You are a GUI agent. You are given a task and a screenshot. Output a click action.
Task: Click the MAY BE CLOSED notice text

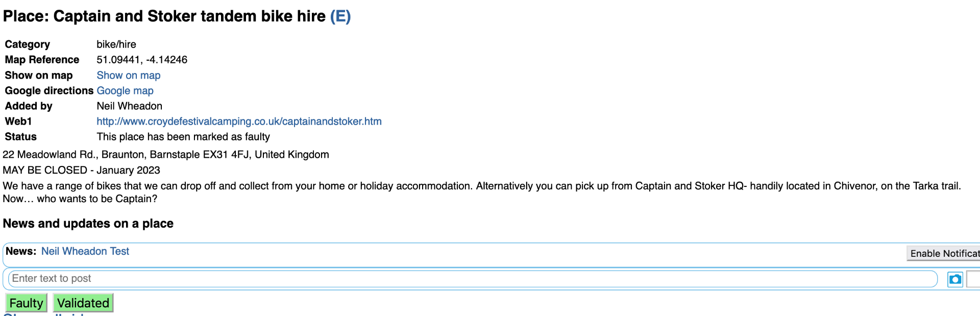point(81,171)
